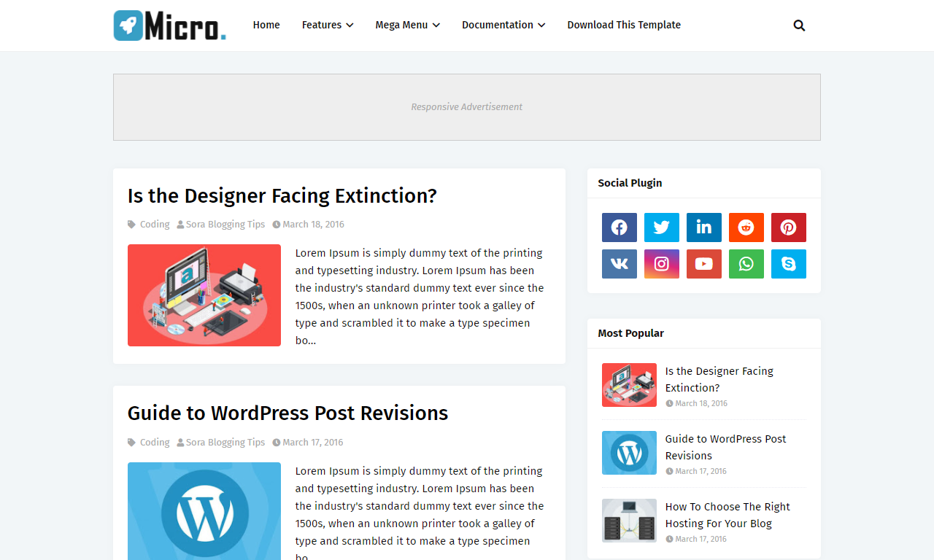Open the Skype social button
Viewport: 934px width, 560px height.
pyautogui.click(x=789, y=264)
